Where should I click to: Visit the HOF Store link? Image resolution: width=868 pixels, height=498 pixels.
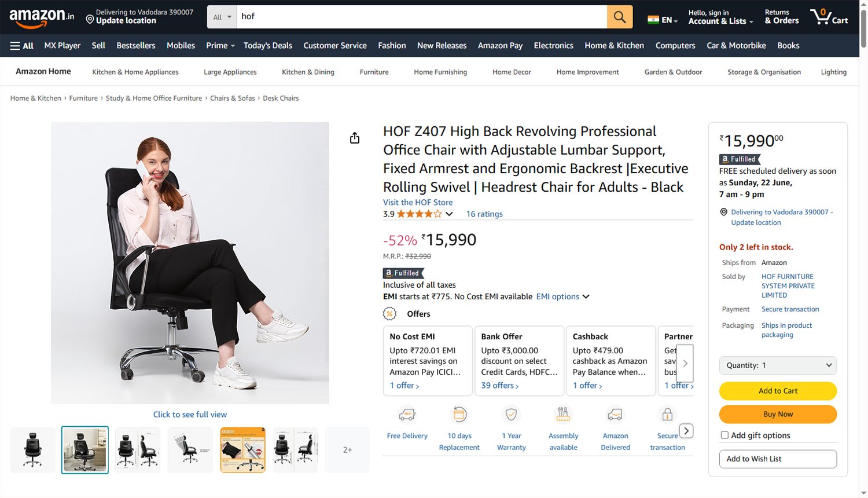(418, 202)
